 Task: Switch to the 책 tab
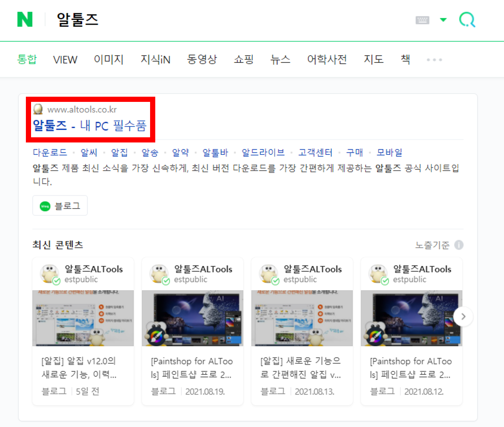(405, 59)
